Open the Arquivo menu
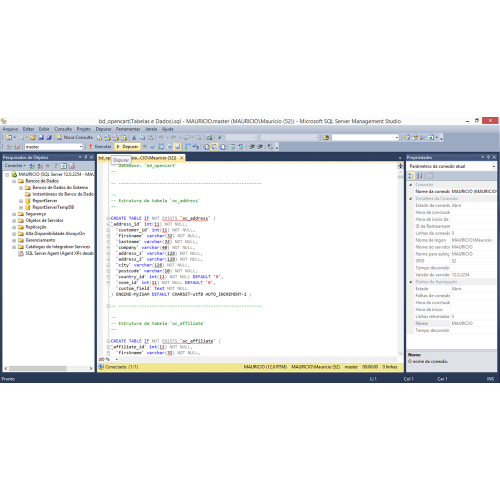This screenshot has width=500, height=500. click(10, 129)
